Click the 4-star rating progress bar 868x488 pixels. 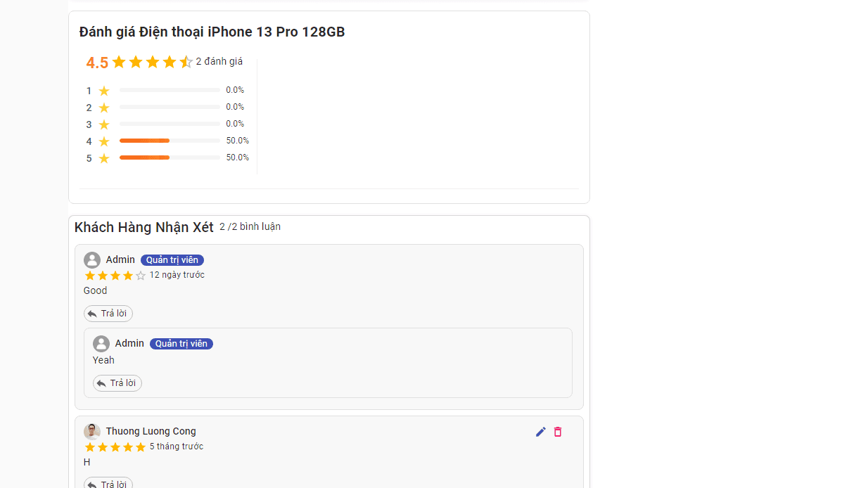pyautogui.click(x=170, y=141)
